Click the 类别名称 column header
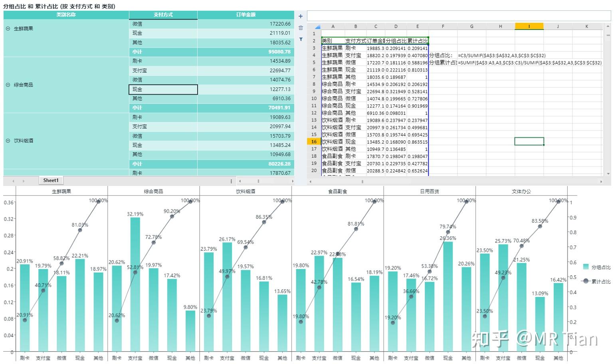 coord(66,15)
